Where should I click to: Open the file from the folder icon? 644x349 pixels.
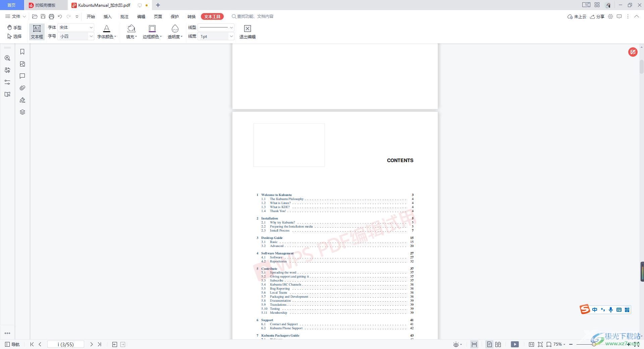coord(35,16)
